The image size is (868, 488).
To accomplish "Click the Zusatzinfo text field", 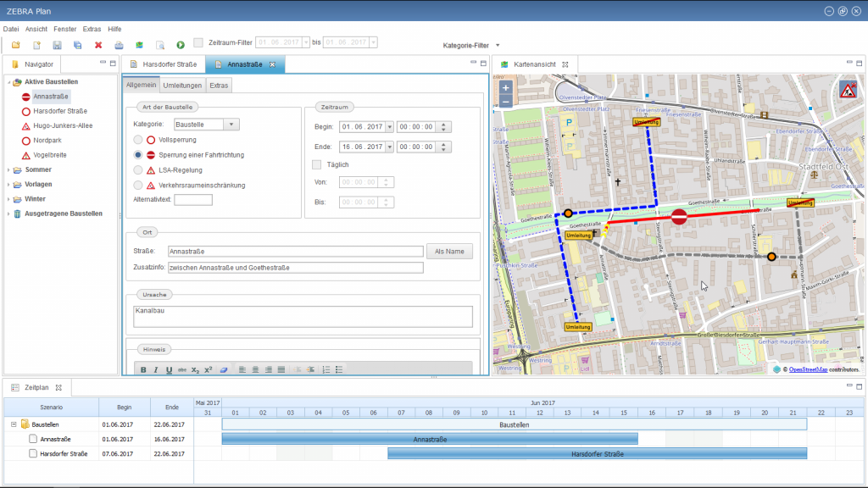I will [295, 268].
